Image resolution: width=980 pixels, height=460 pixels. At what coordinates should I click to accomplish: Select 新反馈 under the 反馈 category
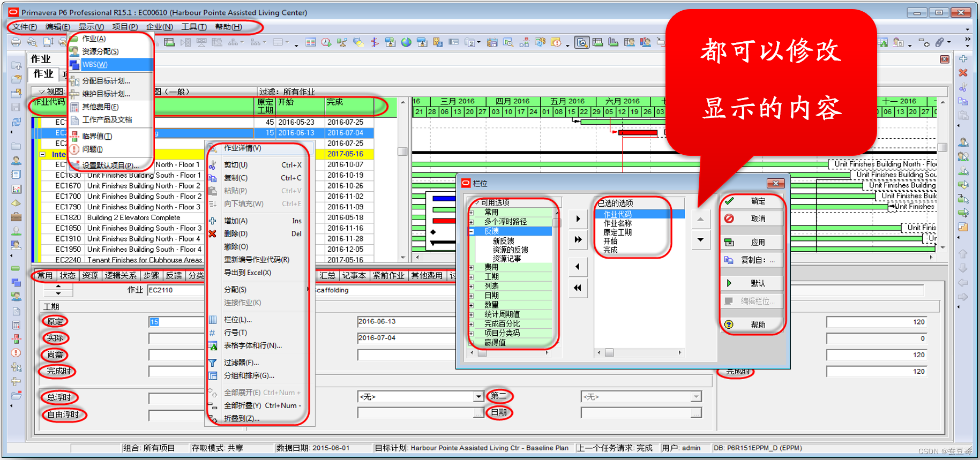(503, 241)
